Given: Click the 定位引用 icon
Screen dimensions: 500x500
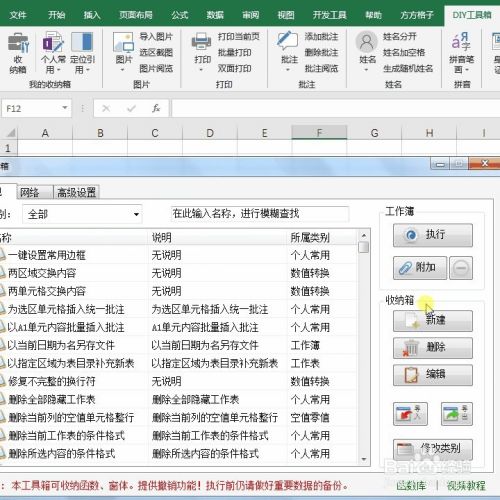Looking at the screenshot, I should tap(82, 53).
